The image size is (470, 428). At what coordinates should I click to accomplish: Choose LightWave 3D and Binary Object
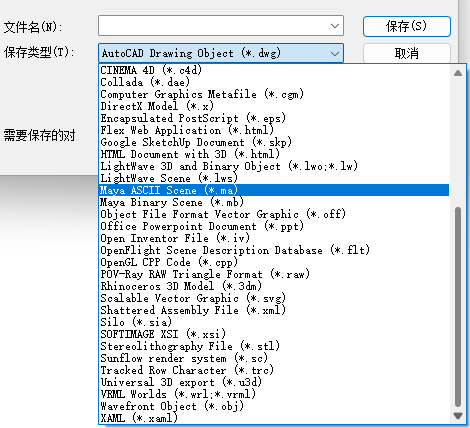274,166
